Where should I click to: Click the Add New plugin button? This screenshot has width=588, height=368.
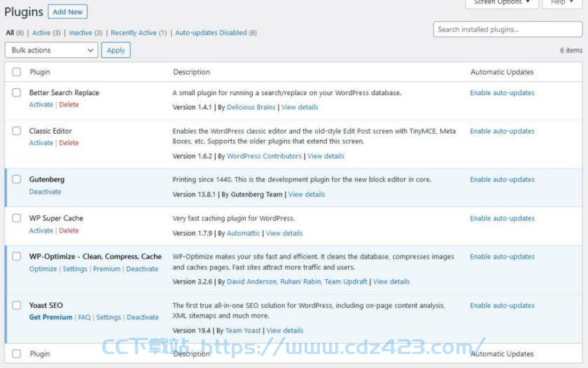(x=67, y=12)
